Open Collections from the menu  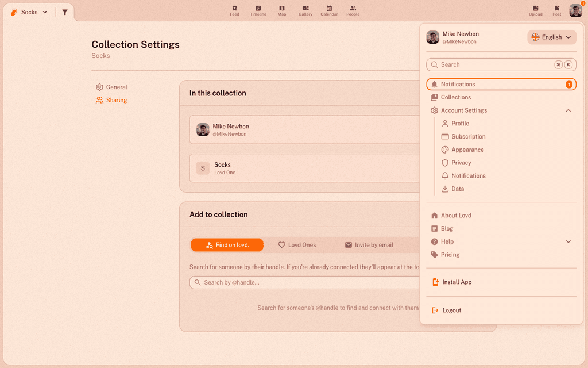tap(501, 97)
